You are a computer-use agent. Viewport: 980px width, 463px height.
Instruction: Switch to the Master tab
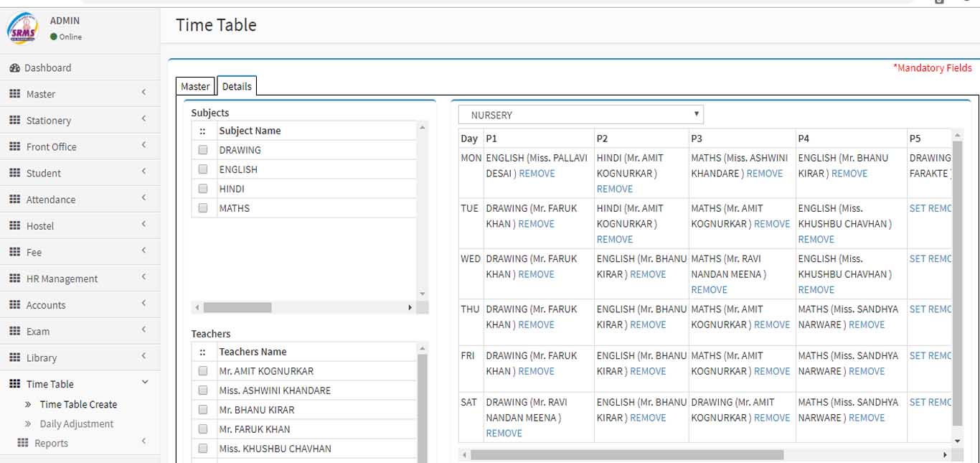(195, 86)
